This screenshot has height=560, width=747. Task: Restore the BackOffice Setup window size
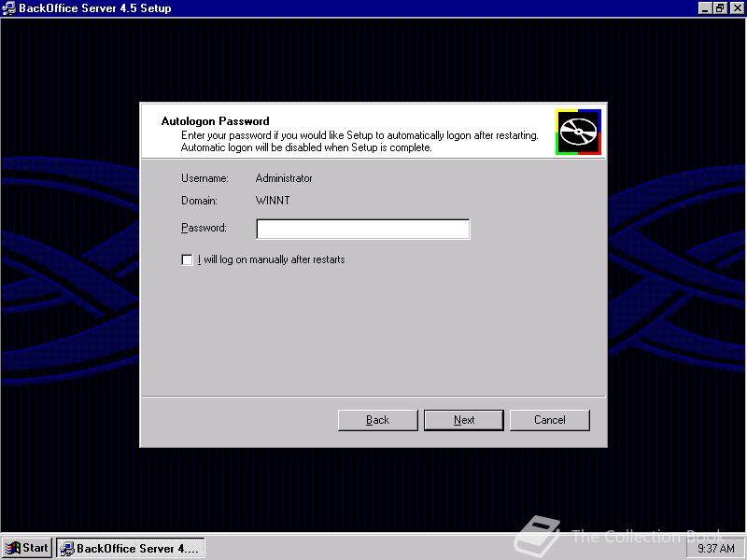click(720, 8)
